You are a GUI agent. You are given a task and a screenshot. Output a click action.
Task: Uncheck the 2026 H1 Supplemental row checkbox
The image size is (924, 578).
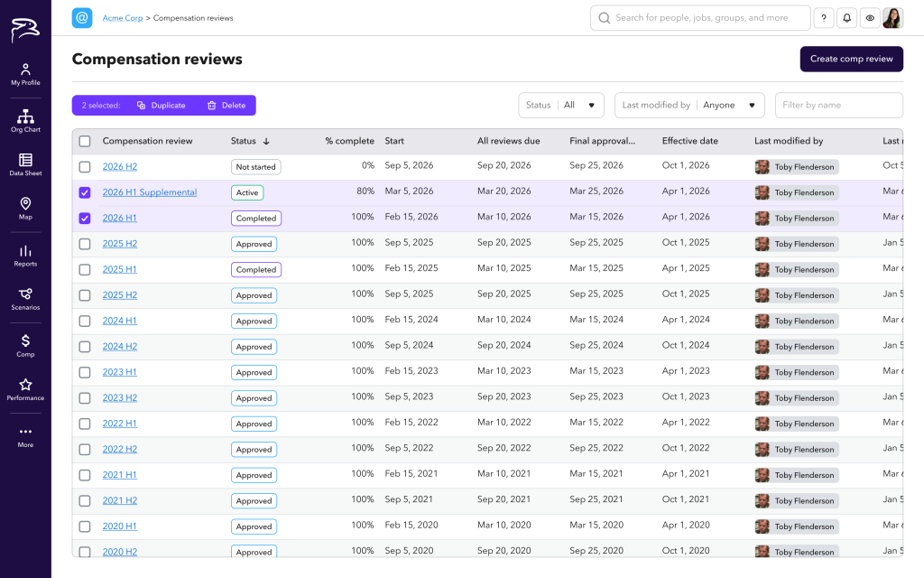point(85,192)
